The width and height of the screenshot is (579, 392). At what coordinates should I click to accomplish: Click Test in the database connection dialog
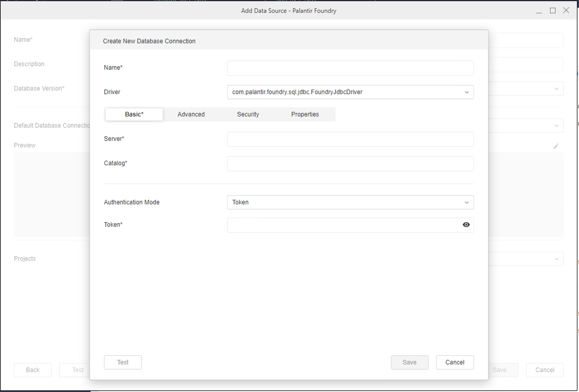(123, 362)
